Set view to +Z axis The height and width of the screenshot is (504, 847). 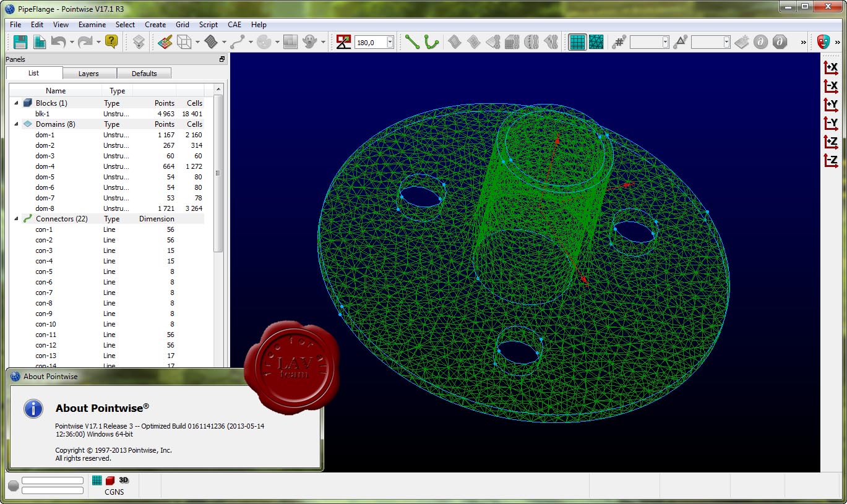click(x=831, y=142)
